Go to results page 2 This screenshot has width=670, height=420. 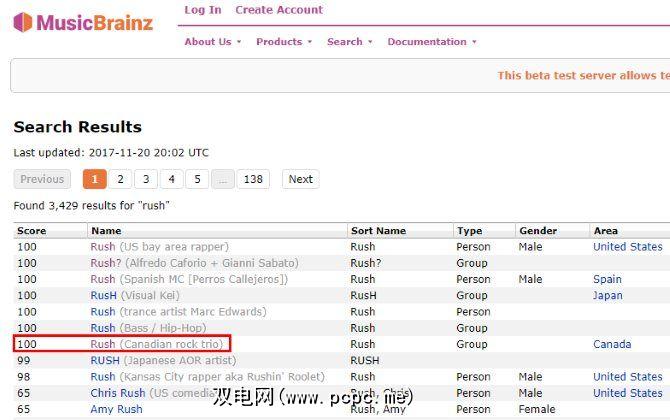120,179
